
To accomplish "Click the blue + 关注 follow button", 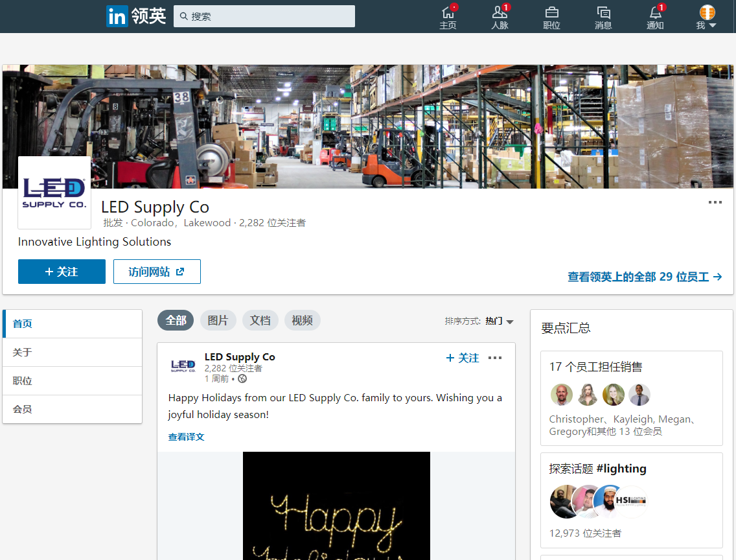I will pyautogui.click(x=62, y=272).
